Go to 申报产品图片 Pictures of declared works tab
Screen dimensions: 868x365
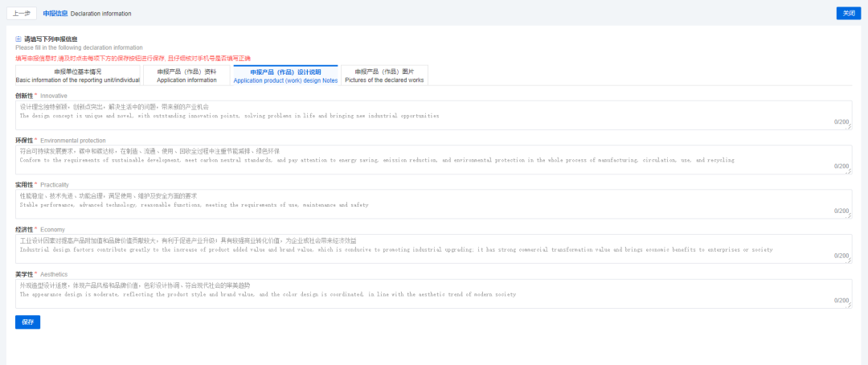click(x=384, y=76)
